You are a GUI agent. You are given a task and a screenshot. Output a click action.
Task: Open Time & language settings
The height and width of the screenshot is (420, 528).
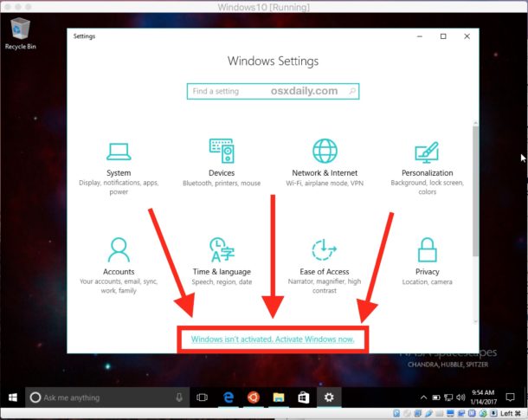222,262
